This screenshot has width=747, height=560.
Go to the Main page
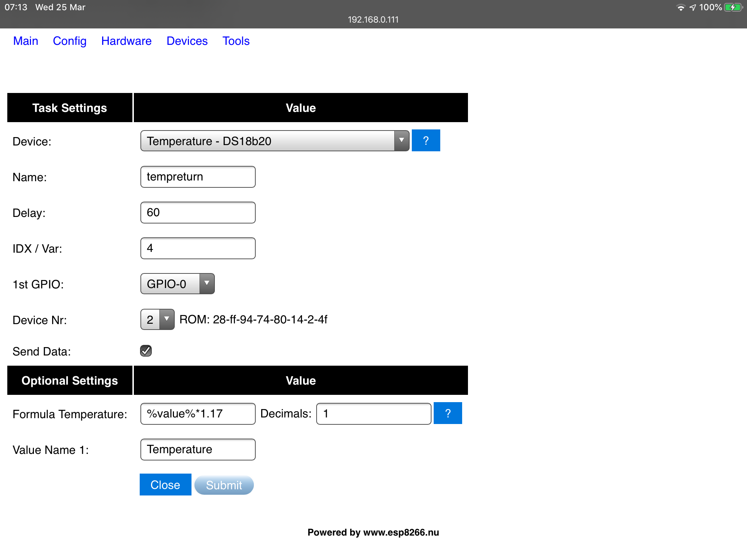(26, 41)
